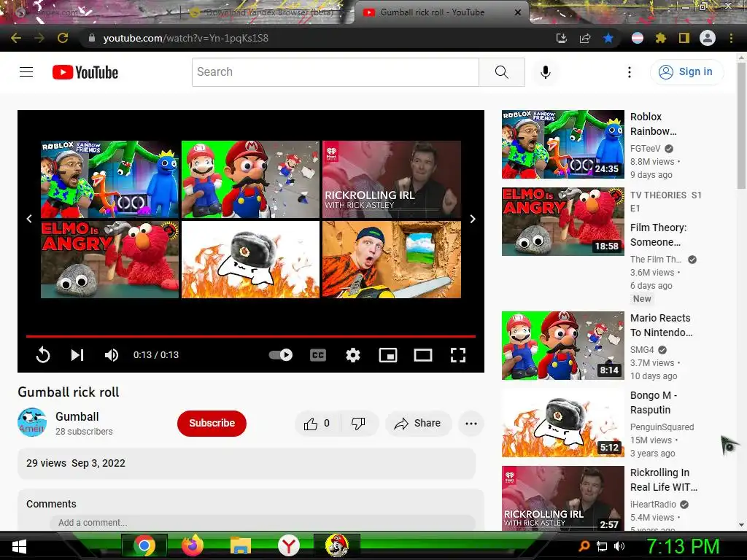Show previous endscreen suggestions arrow
The width and height of the screenshot is (747, 560).
point(29,219)
